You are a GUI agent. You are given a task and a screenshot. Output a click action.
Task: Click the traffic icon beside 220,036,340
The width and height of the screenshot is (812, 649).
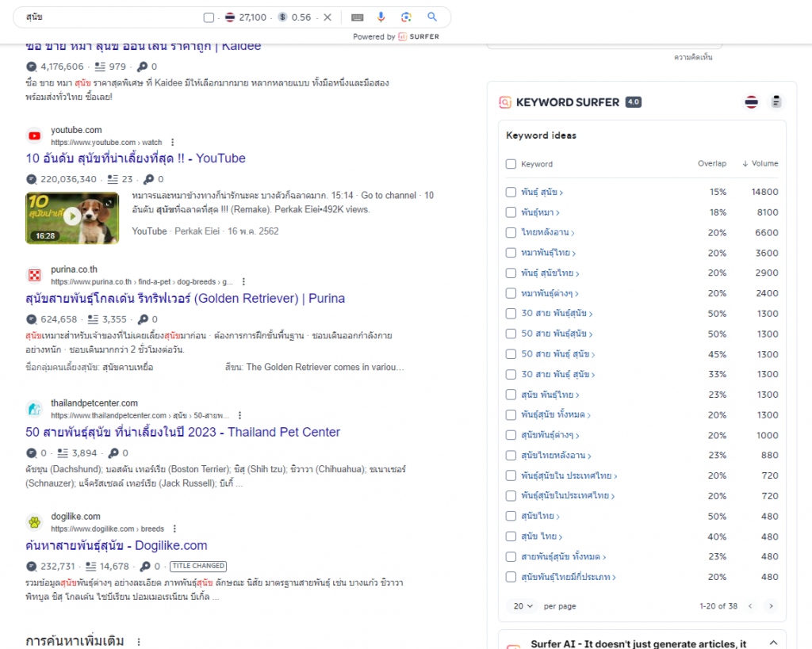32,180
